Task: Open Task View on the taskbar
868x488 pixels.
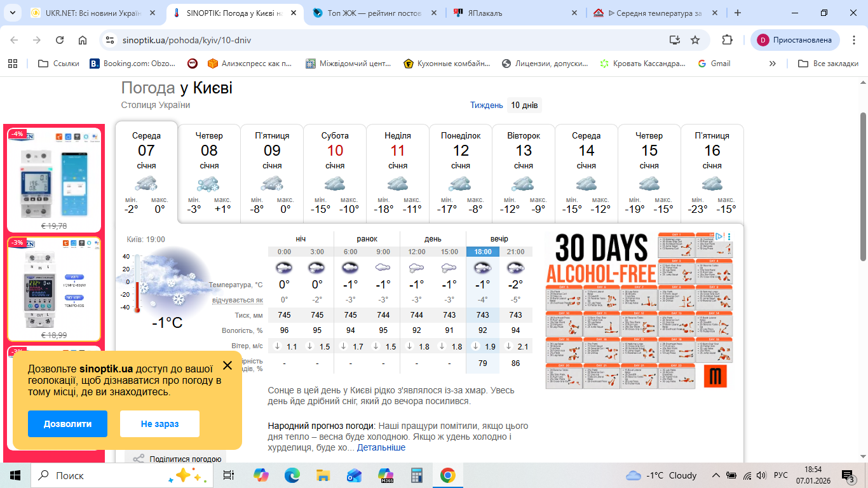Action: click(229, 475)
